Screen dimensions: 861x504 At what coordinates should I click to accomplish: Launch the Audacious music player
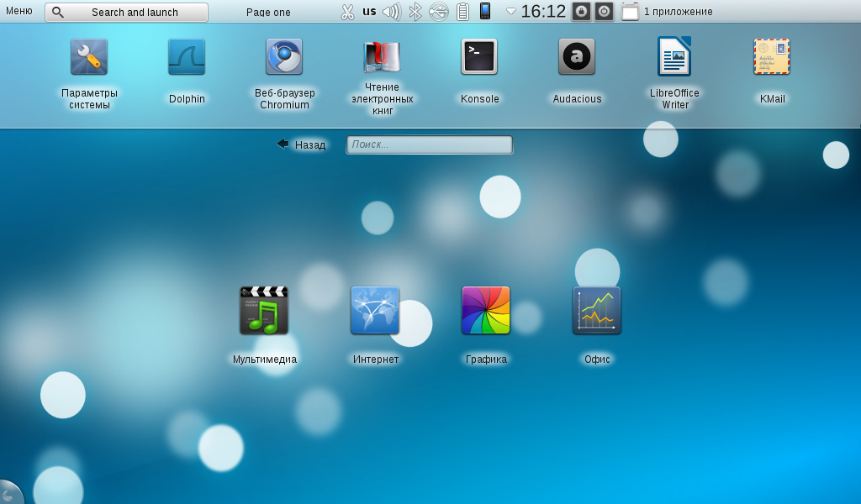577,57
